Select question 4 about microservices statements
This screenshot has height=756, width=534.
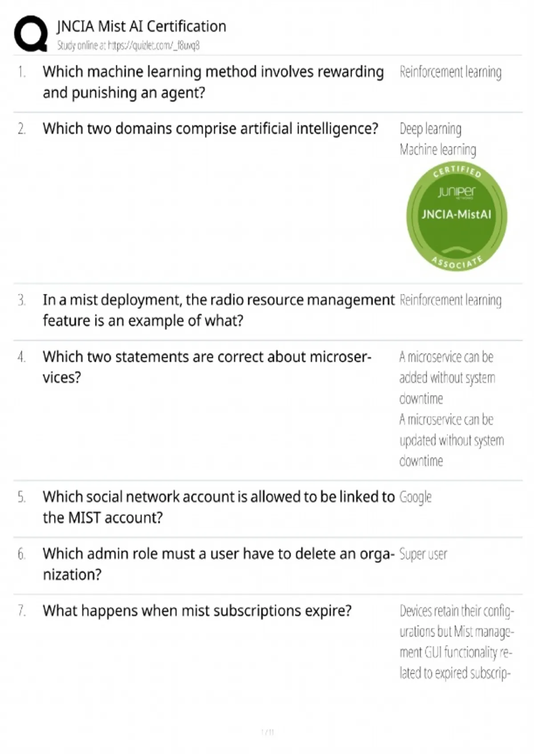[207, 367]
